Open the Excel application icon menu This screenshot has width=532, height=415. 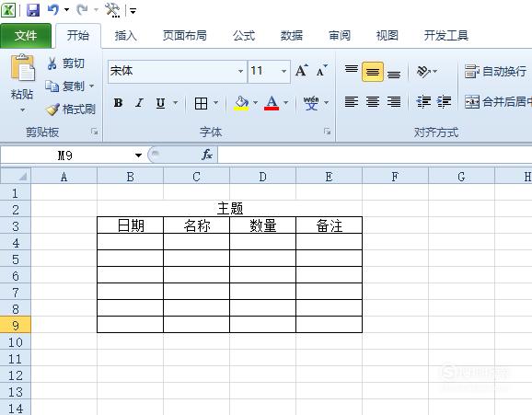7,10
